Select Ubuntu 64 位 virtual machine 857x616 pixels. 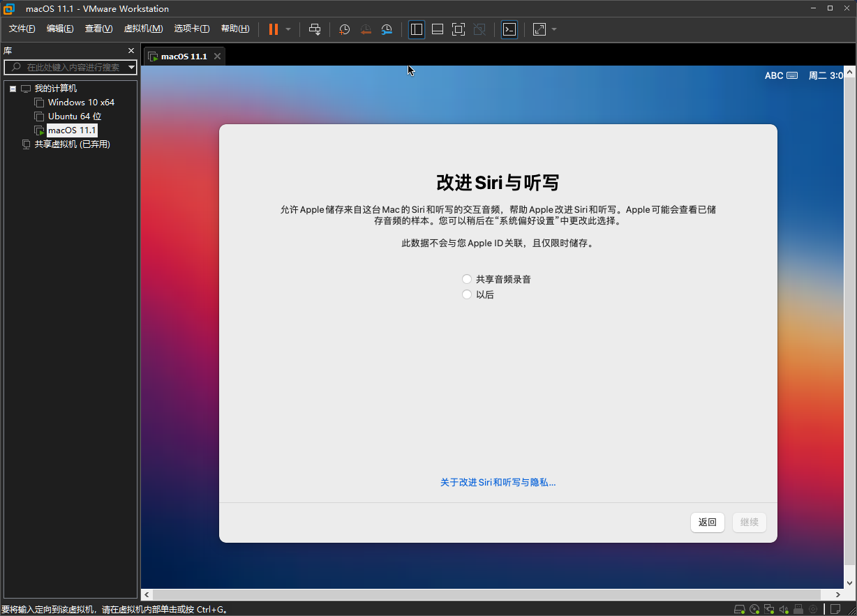(x=75, y=117)
